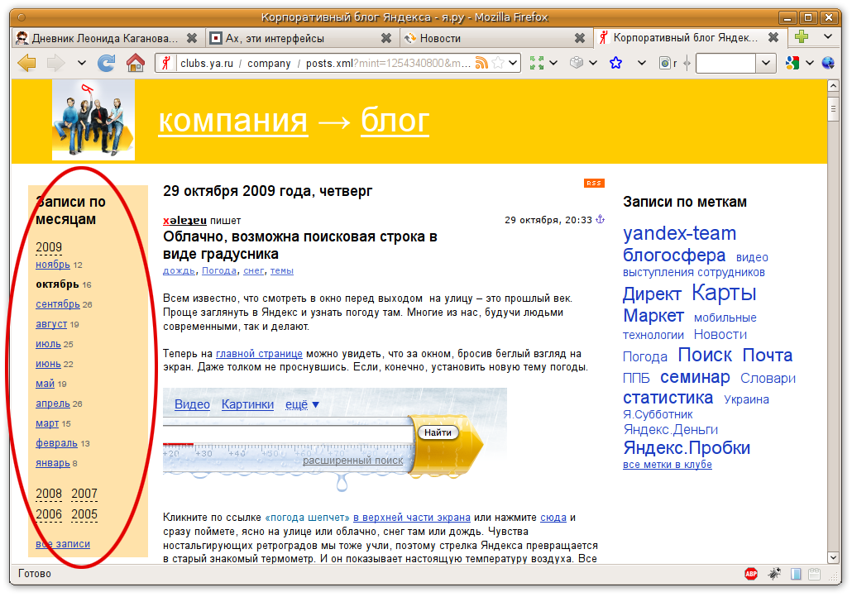852x616 pixels.
Task: Click the search engine icon beside the search box
Action: click(664, 64)
